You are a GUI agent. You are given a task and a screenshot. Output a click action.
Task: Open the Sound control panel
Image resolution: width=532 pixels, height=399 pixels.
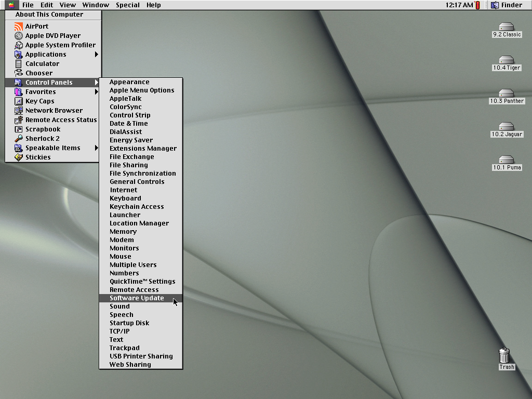point(141,307)
